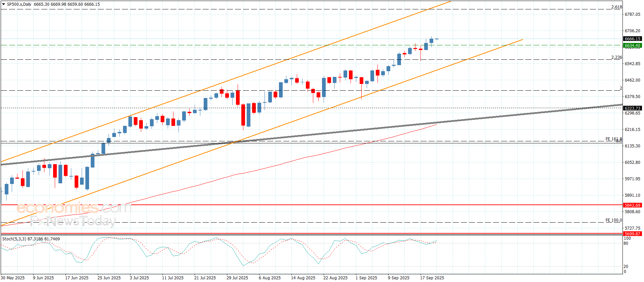The height and width of the screenshot is (282, 644).
Task: Click the 5808.60 price axis value
Action: 632,212
